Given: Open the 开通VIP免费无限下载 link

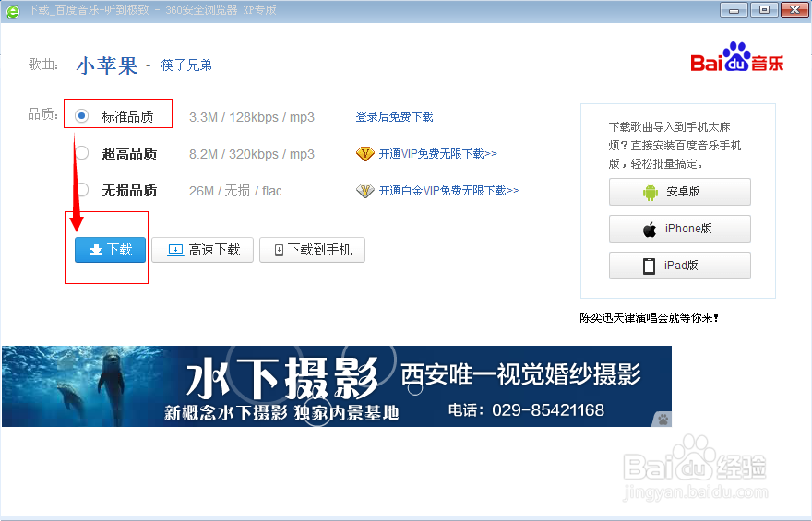Looking at the screenshot, I should click(x=438, y=154).
